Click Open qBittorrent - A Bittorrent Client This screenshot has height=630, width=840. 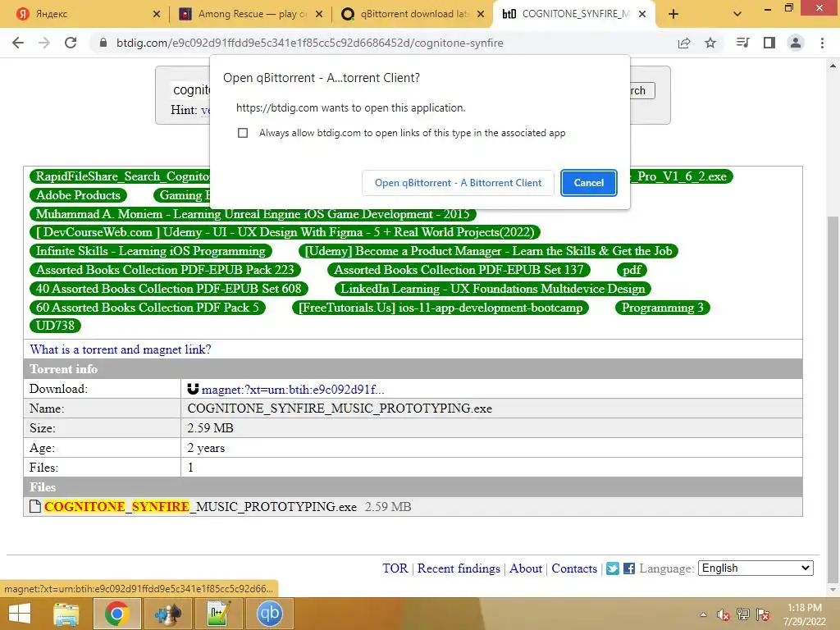pyautogui.click(x=458, y=183)
